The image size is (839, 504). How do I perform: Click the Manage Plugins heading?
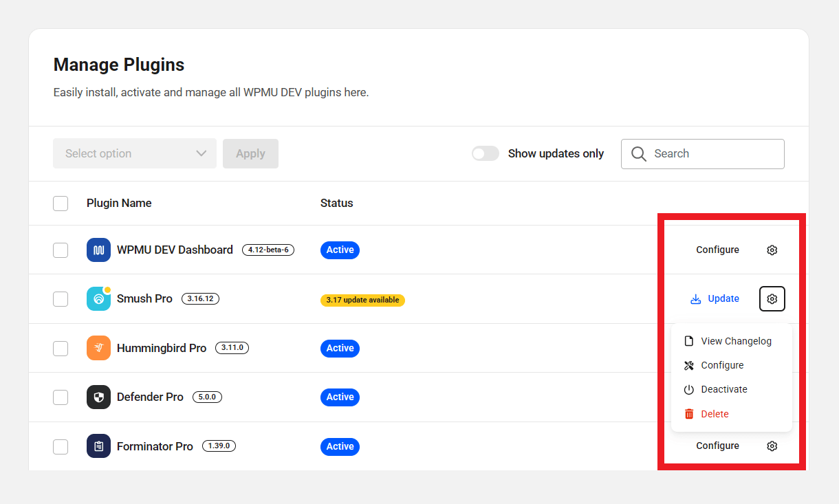pos(119,65)
